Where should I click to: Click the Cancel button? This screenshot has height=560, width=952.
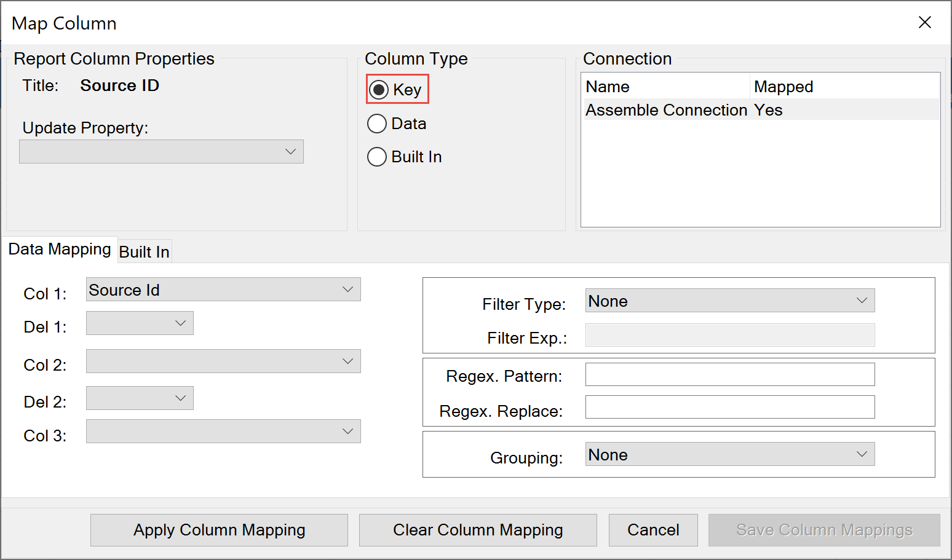653,530
